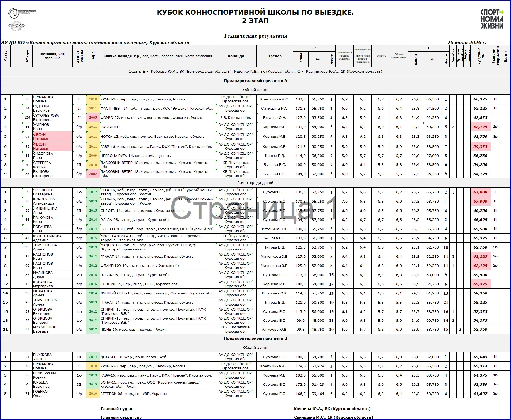Click horse ЛУННЫЙ СВЕТ-13 description cell
Viewport: 511px width, 420px height.
tap(158, 293)
